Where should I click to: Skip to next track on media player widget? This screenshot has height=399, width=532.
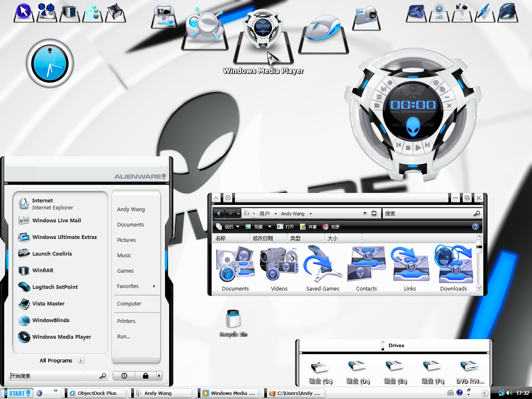point(427,145)
